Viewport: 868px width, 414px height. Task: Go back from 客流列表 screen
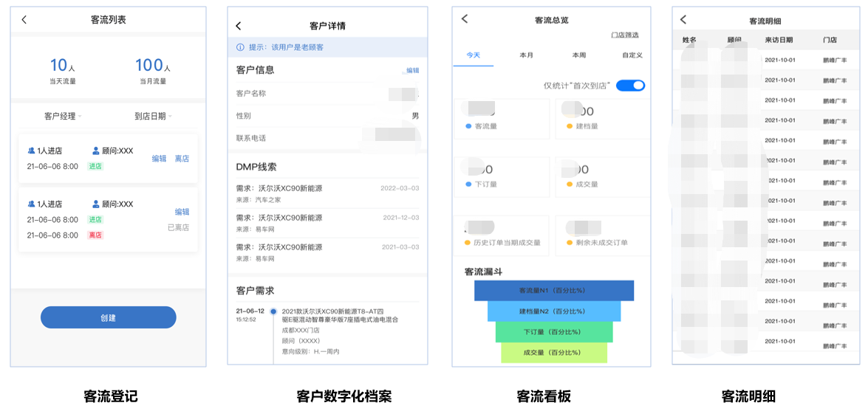click(24, 20)
